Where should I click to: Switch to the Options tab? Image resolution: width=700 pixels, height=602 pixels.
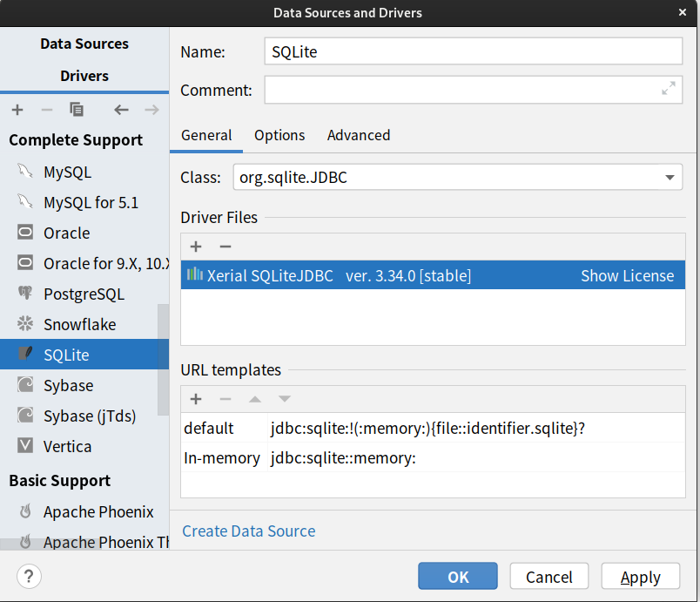(x=279, y=135)
